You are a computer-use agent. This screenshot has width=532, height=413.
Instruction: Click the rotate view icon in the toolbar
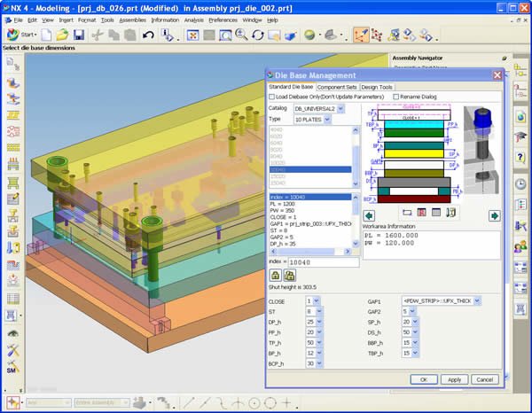click(x=258, y=35)
